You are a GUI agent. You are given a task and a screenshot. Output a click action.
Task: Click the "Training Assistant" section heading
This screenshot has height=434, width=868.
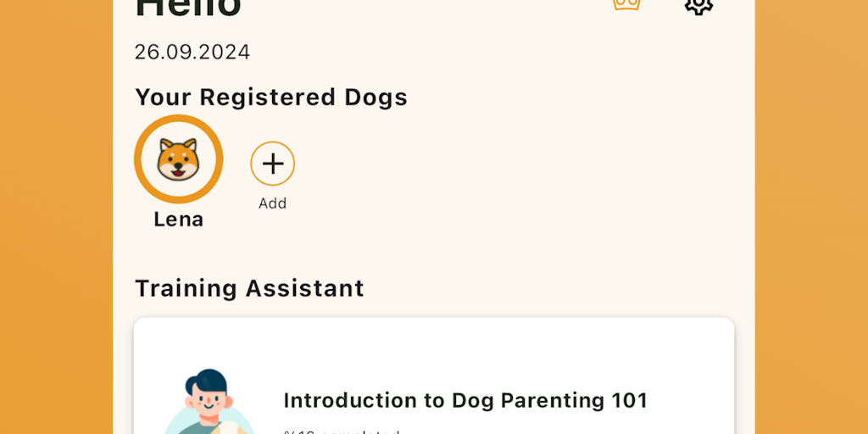pyautogui.click(x=249, y=288)
